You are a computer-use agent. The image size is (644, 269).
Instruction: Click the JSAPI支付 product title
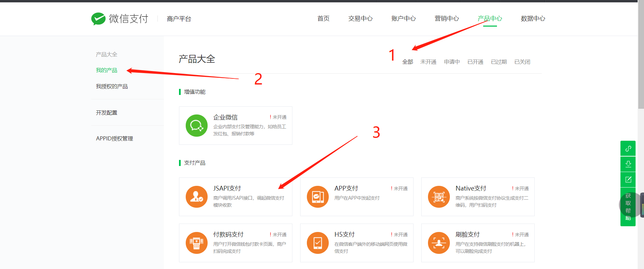click(x=227, y=188)
